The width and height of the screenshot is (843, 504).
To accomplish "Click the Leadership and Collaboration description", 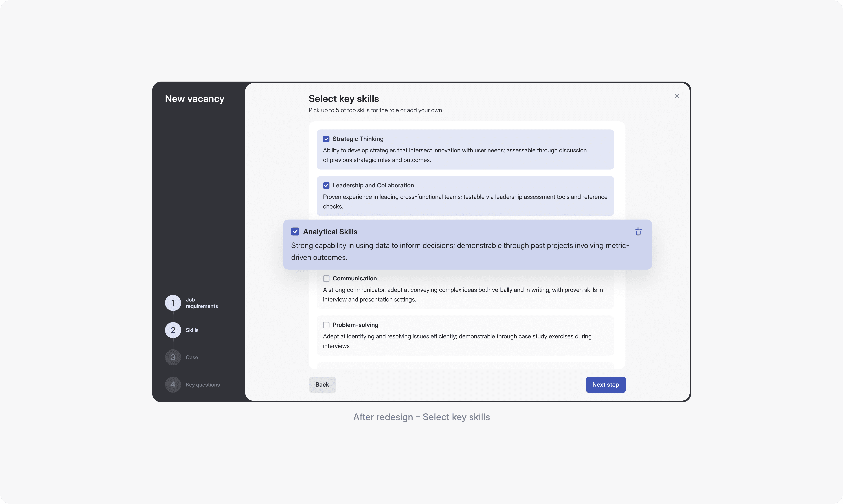I will click(x=465, y=202).
